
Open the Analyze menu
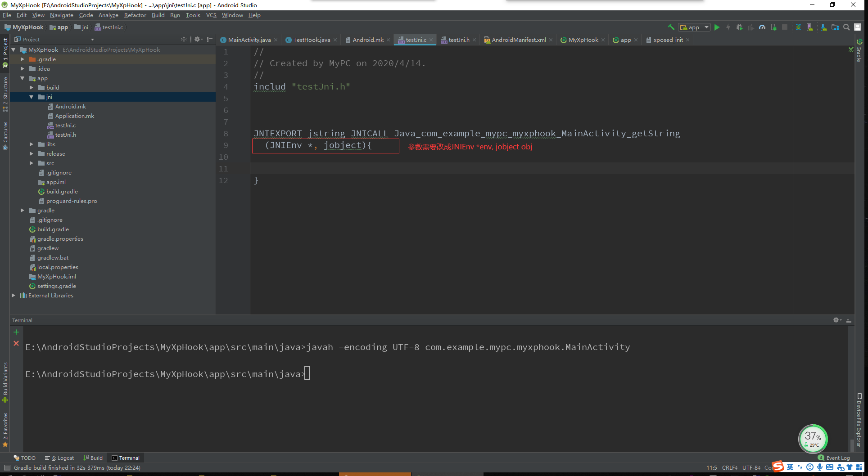[x=108, y=15]
